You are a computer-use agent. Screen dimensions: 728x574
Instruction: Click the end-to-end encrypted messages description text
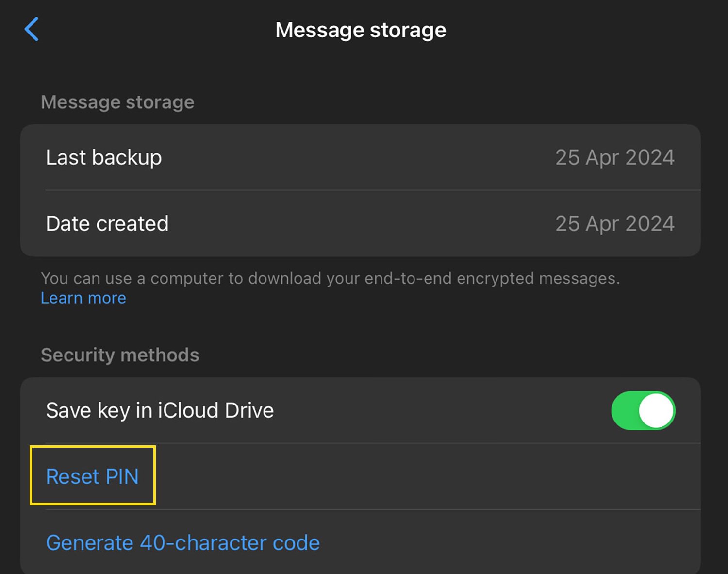click(331, 278)
